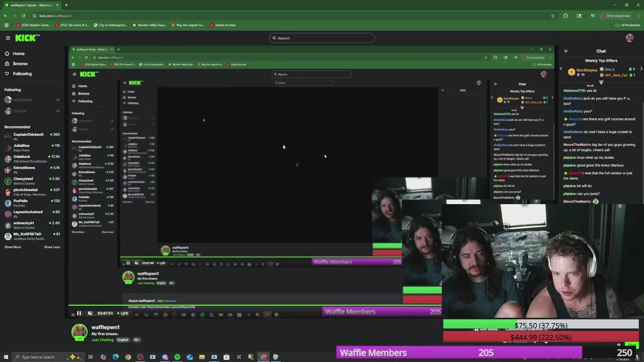Open Adobe Acrobat bookmark

(x=223, y=25)
